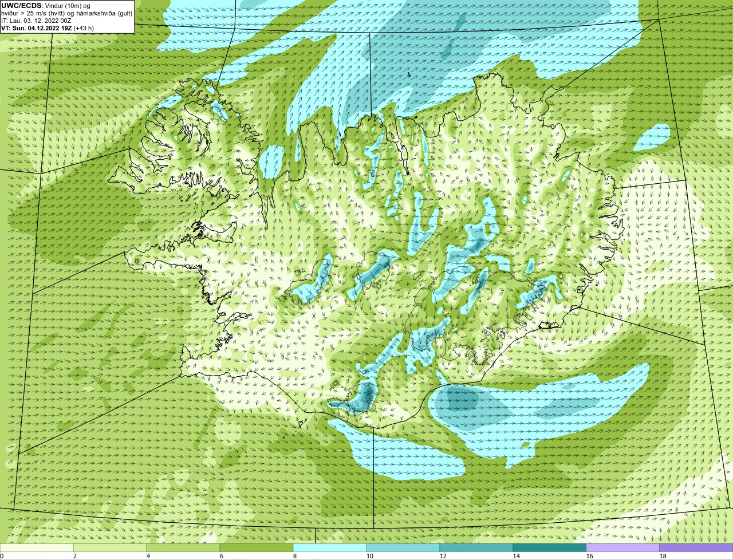Click the '4' label on the color scale
733x560 pixels.
(148, 556)
